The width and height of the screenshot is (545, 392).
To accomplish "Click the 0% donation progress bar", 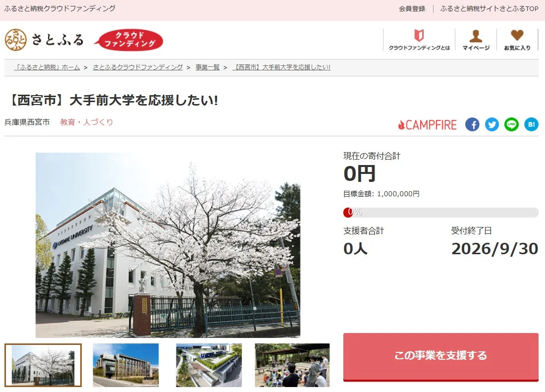I will click(x=441, y=212).
